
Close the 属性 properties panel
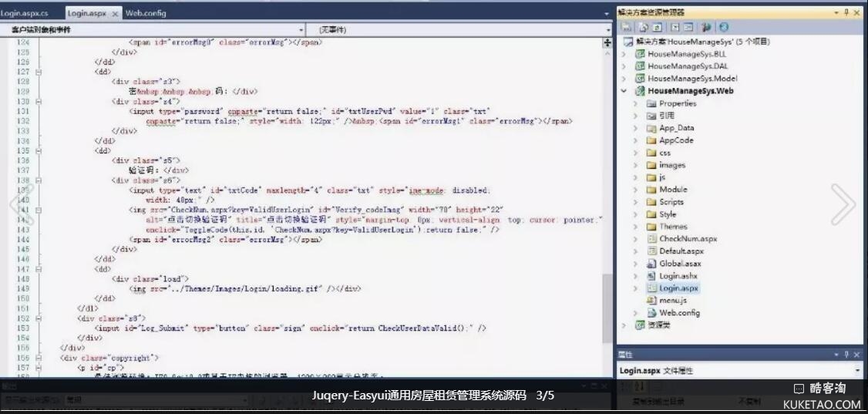click(857, 354)
